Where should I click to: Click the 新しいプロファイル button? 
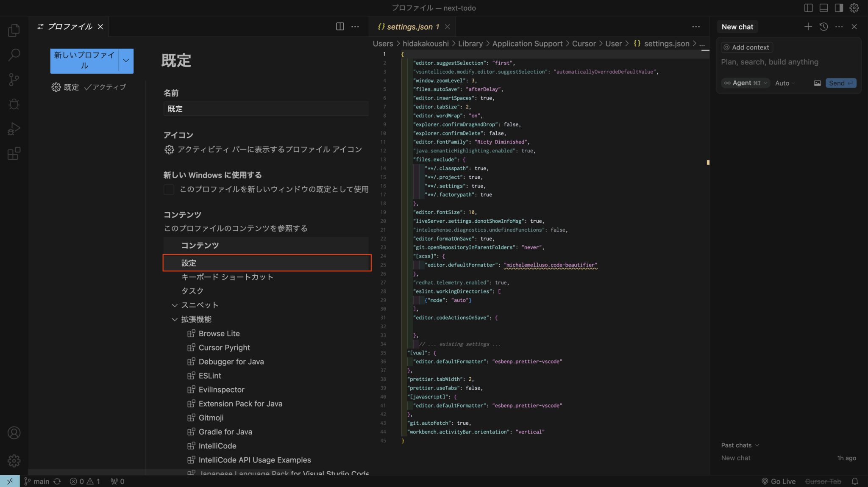(x=83, y=61)
